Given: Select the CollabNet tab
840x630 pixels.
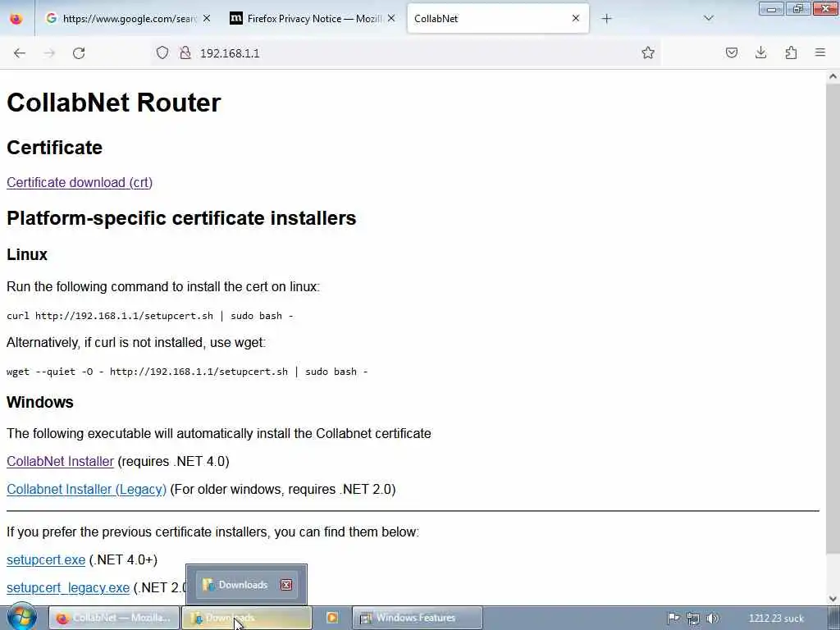Looking at the screenshot, I should pyautogui.click(x=498, y=18).
